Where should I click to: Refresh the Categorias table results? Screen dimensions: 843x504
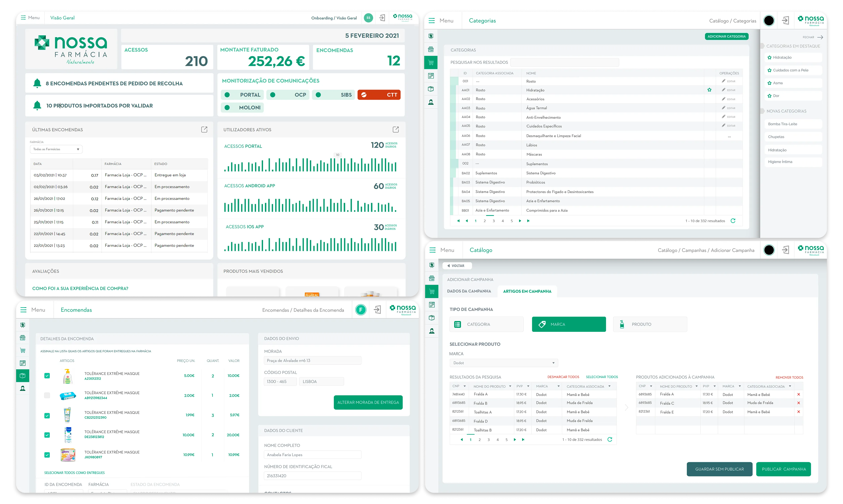click(x=733, y=221)
